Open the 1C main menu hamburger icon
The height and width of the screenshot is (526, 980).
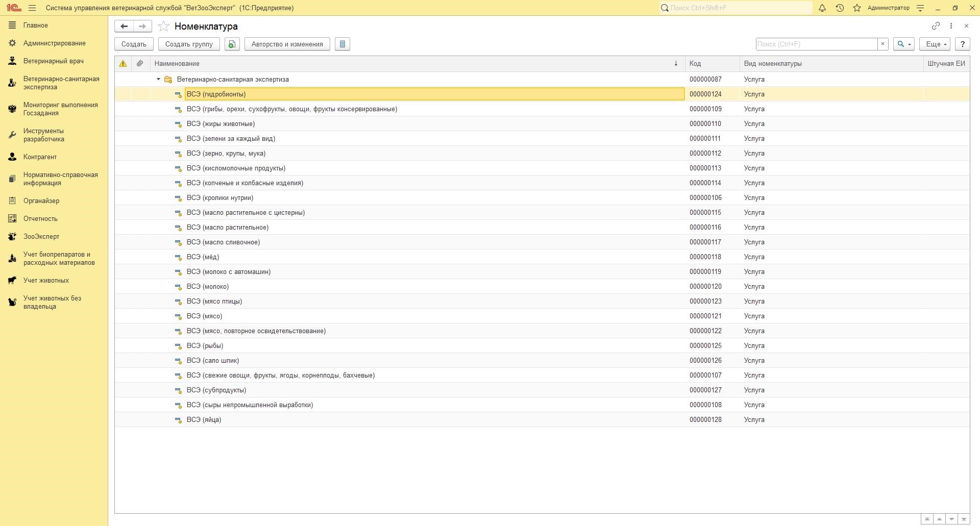pyautogui.click(x=32, y=8)
